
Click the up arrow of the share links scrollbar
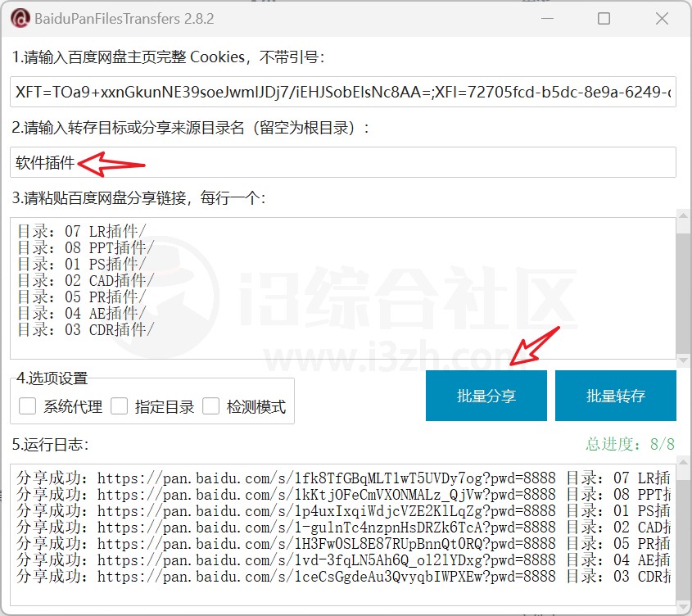coord(682,215)
